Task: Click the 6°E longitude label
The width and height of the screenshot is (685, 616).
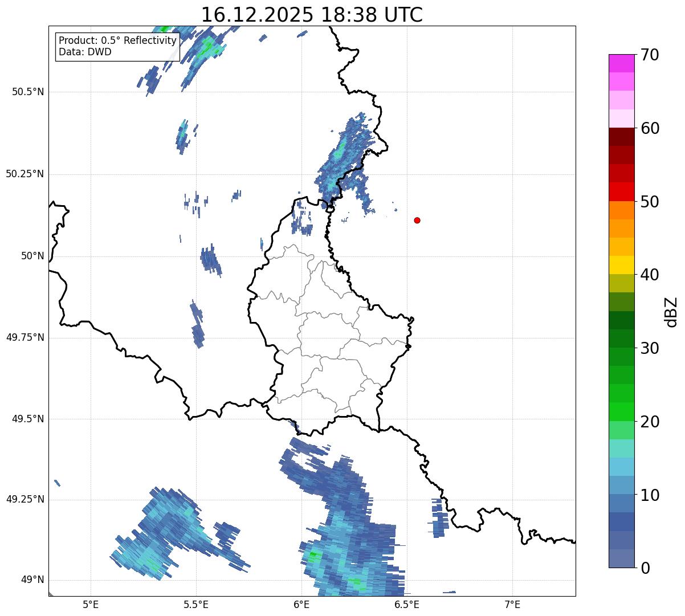Action: [301, 604]
